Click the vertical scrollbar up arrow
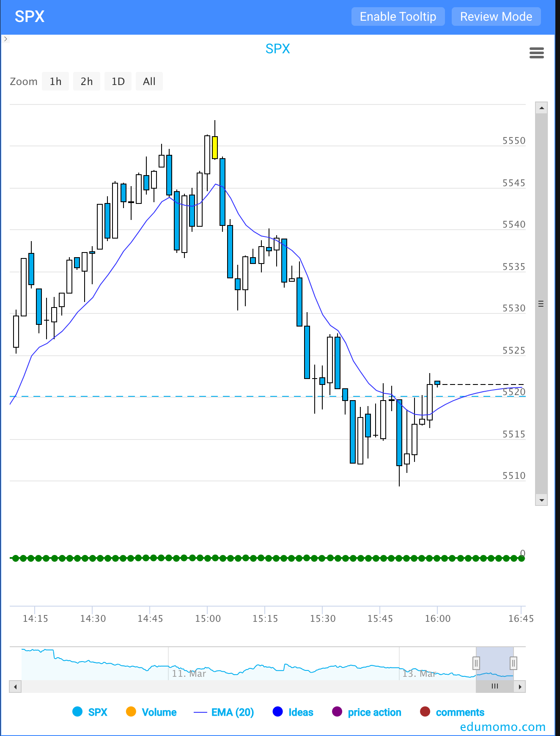560x736 pixels. [x=541, y=108]
